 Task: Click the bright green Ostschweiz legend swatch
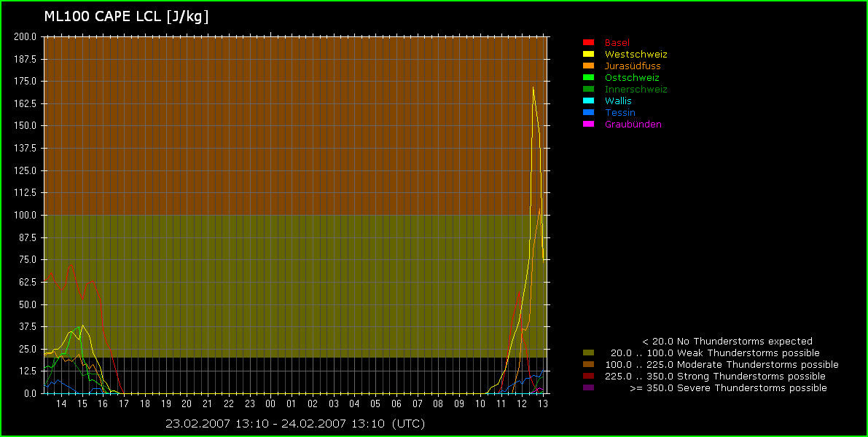coord(589,78)
